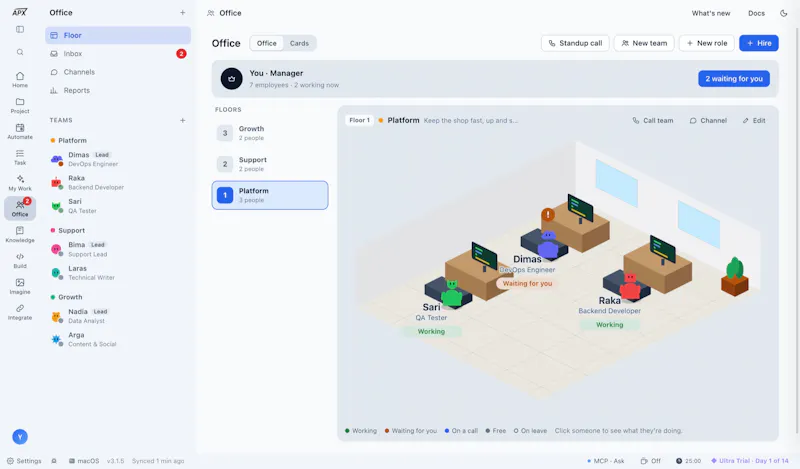Click the 2 waiting for you button
The image size is (800, 469).
coord(734,79)
